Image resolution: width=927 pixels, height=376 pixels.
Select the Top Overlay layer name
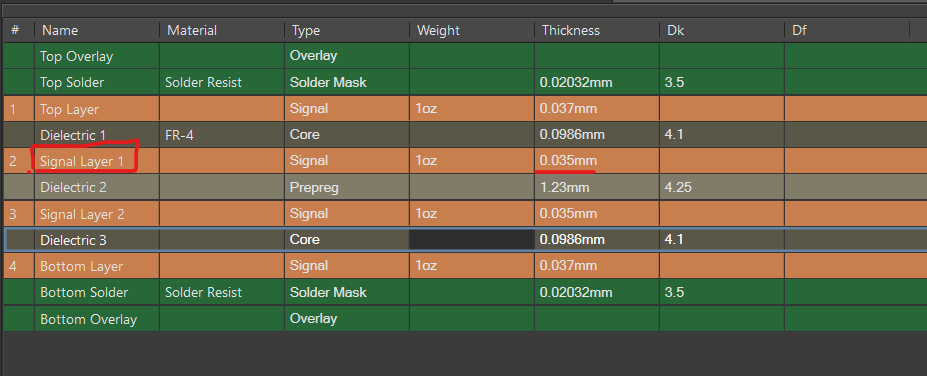click(x=76, y=56)
